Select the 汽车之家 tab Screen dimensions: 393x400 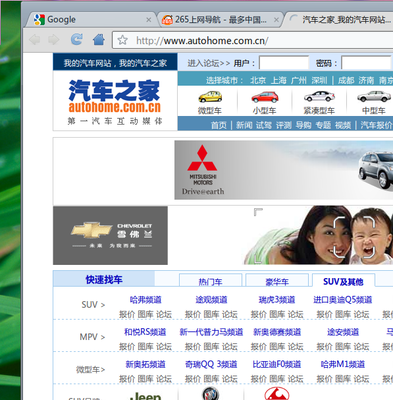coord(340,20)
